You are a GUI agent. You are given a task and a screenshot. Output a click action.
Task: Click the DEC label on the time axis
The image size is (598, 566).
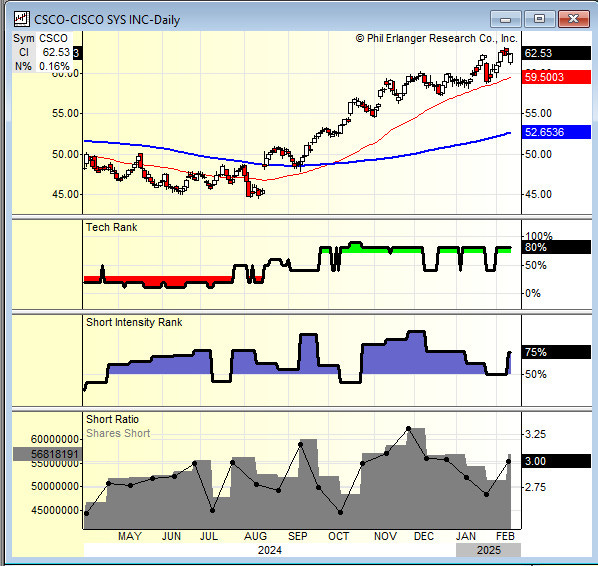click(424, 536)
